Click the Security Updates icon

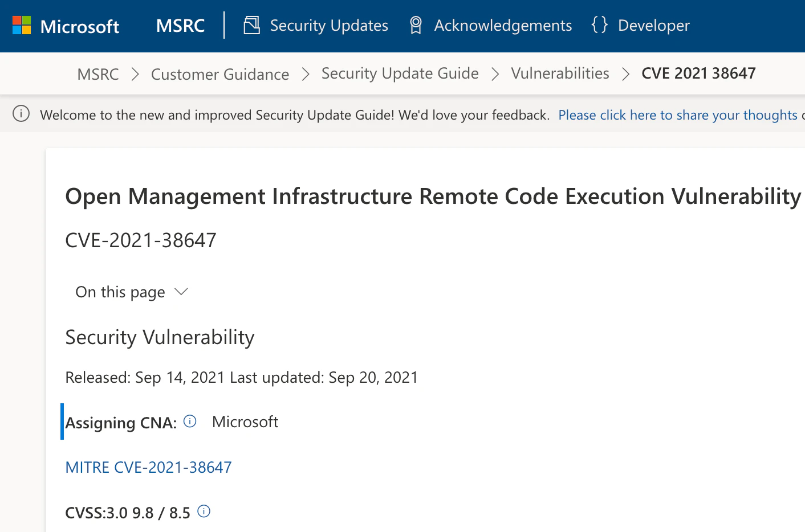click(x=251, y=25)
